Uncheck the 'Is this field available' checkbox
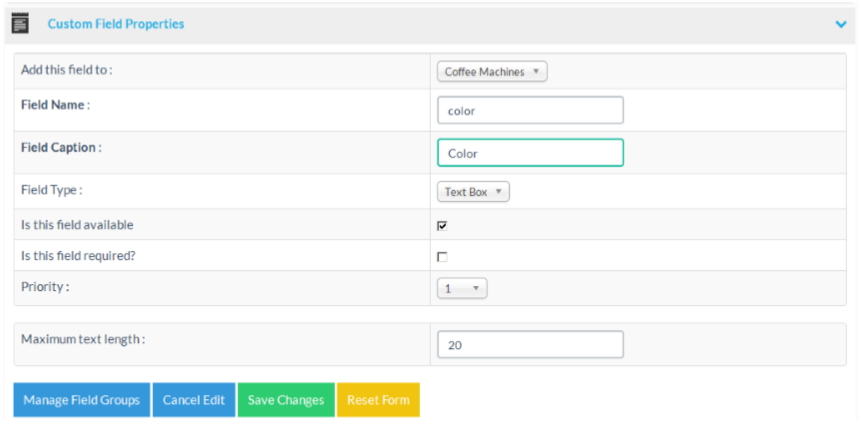 tap(442, 226)
